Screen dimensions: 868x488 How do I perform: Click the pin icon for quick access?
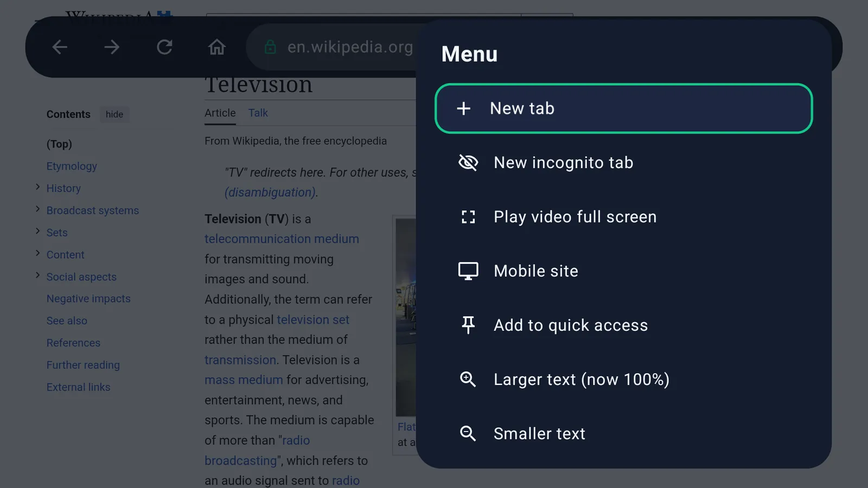click(468, 325)
